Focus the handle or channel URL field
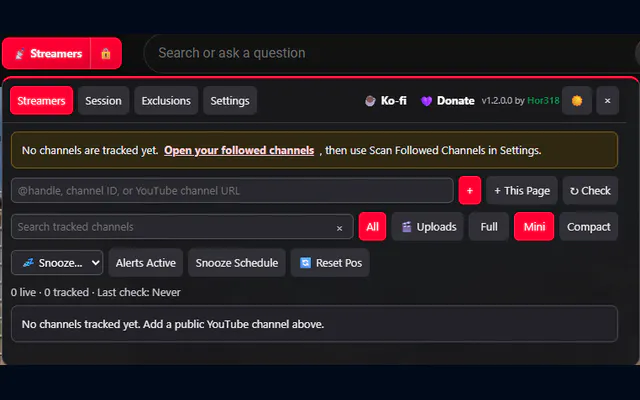 tap(232, 191)
